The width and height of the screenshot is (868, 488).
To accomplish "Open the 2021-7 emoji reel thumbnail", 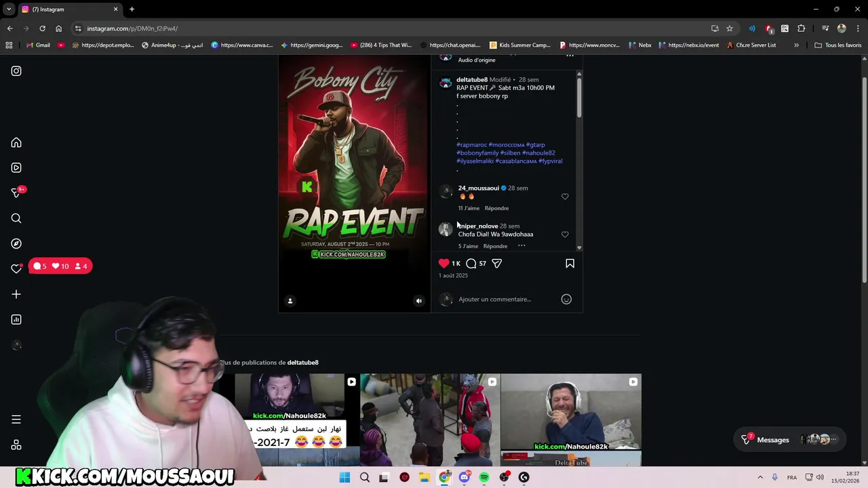I will pos(290,420).
